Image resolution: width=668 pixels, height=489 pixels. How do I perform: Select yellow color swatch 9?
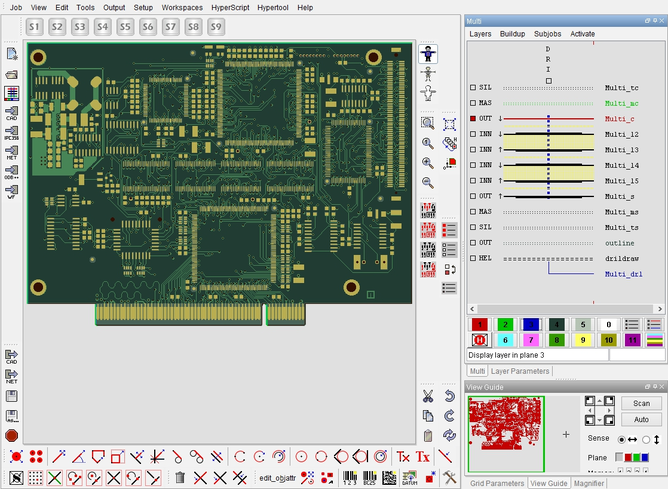583,340
